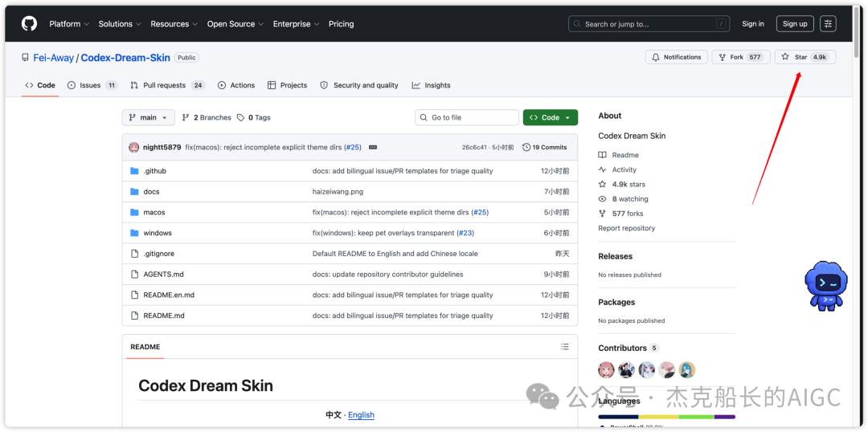868x432 pixels.
Task: Open commit hash 26c6c41
Action: tap(474, 147)
